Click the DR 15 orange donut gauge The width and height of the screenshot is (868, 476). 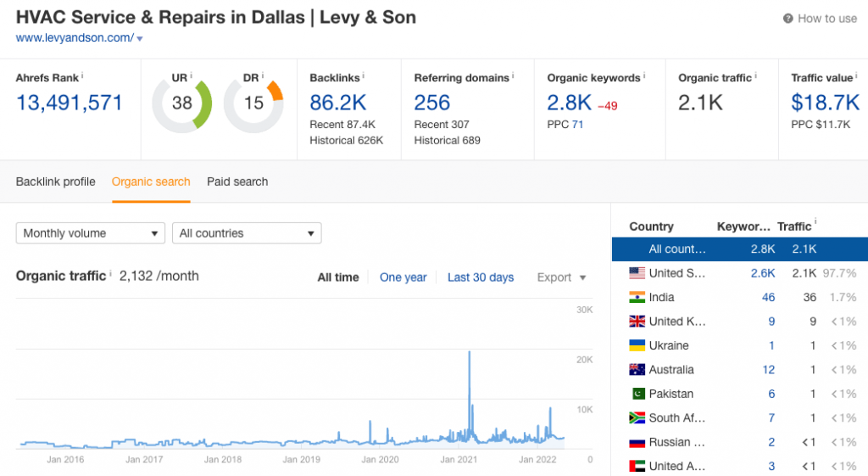click(x=253, y=103)
